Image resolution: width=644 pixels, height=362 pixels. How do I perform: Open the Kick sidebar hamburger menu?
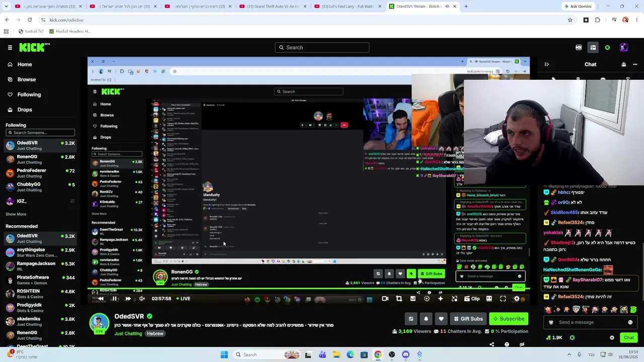[10, 47]
